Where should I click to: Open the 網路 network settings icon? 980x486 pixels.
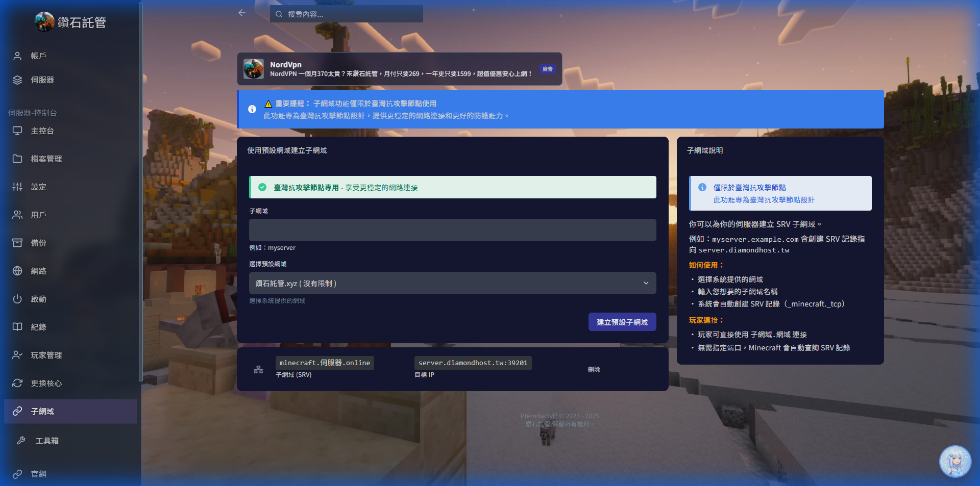pos(18,271)
